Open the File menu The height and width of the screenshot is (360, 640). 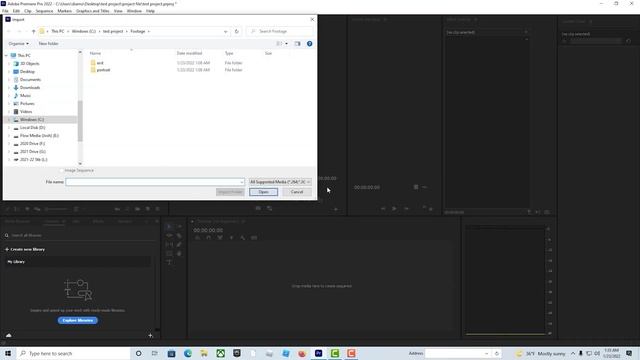(x=5, y=11)
